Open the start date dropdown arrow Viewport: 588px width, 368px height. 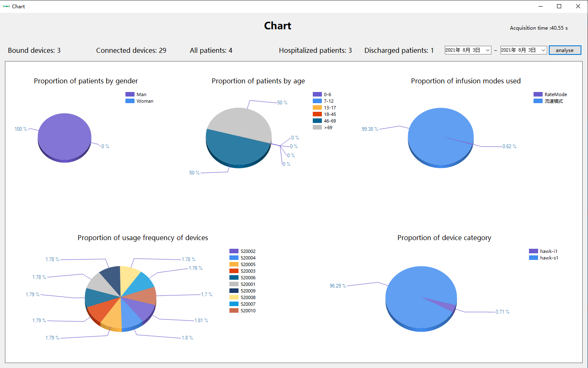coord(487,50)
